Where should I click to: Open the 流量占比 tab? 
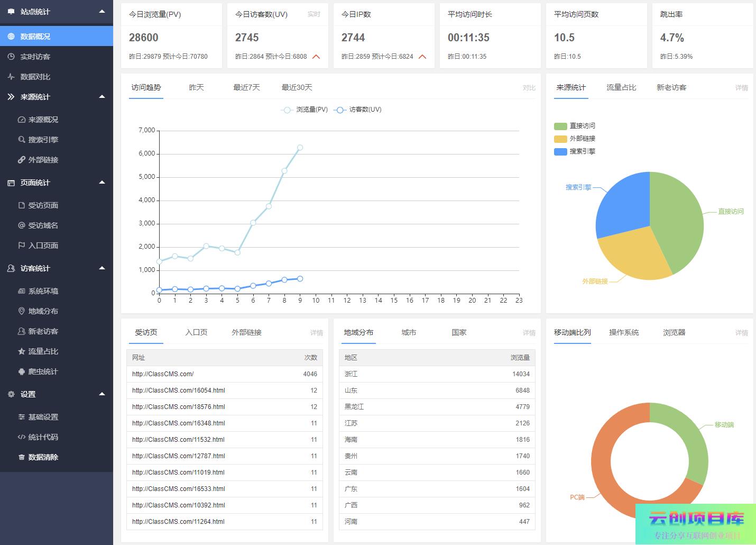621,87
